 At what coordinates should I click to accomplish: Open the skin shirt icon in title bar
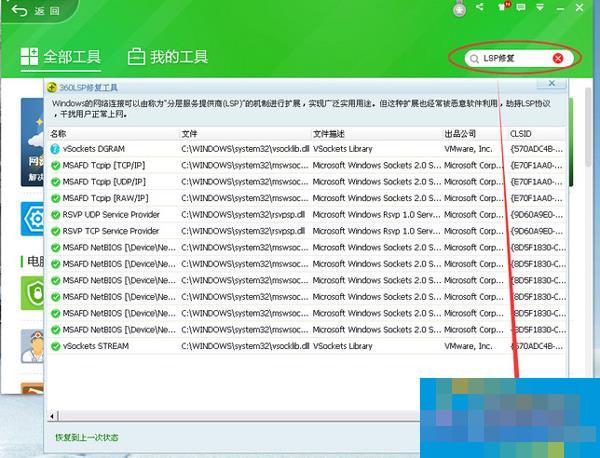coord(503,7)
